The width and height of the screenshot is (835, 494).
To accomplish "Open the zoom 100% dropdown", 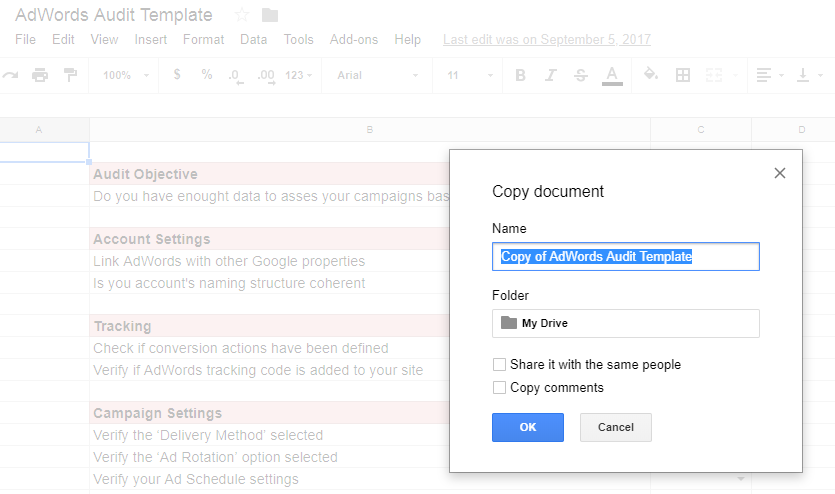I will click(126, 75).
